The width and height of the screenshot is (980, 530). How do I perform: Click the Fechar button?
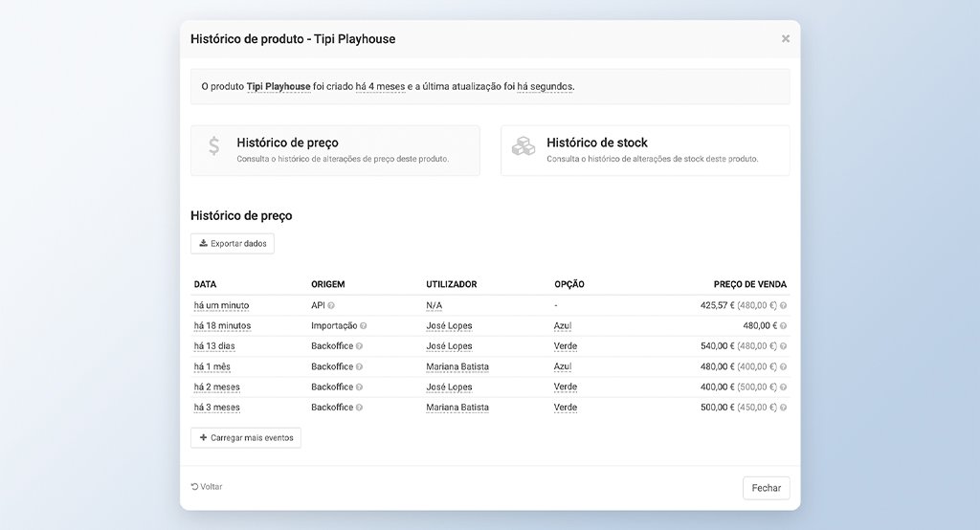pyautogui.click(x=767, y=488)
